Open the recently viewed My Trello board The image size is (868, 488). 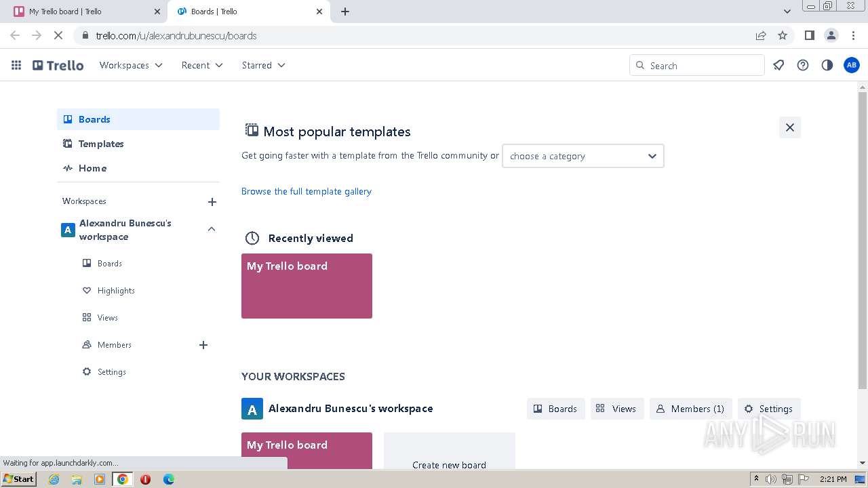click(307, 286)
